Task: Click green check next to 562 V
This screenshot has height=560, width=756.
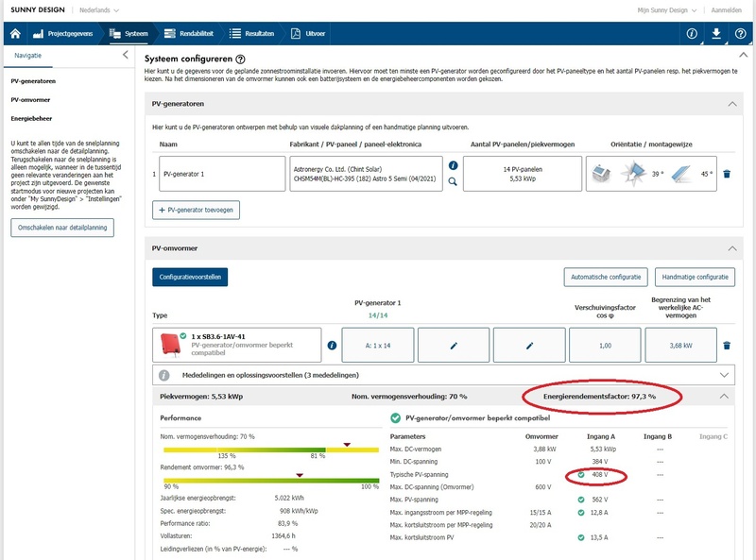Action: tap(581, 500)
